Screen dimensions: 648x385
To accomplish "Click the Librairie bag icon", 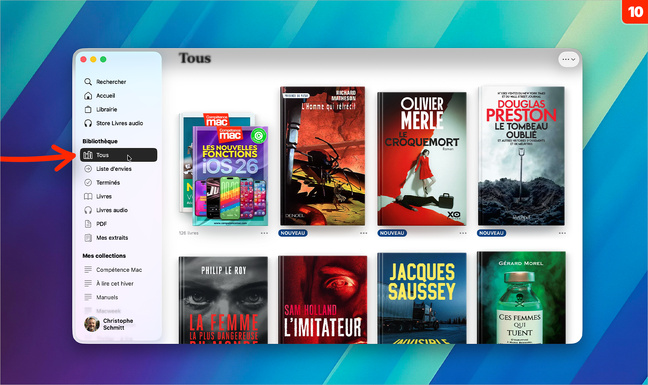I will [88, 109].
